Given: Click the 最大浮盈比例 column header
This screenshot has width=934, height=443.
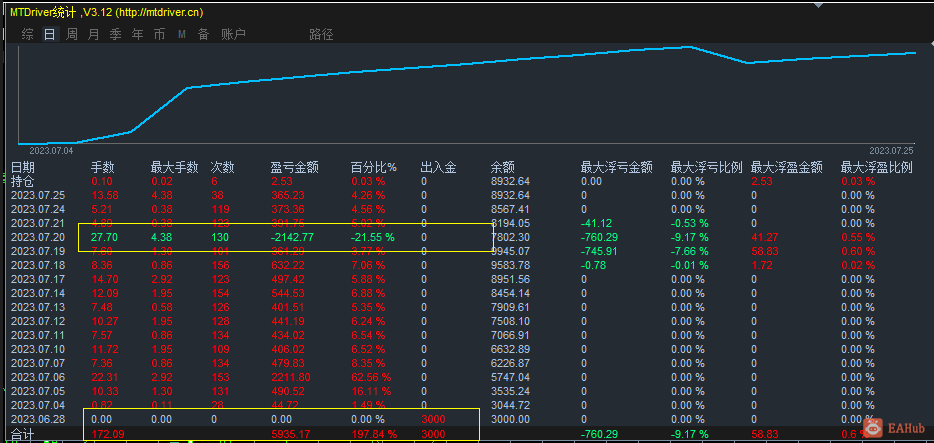Looking at the screenshot, I should click(876, 168).
